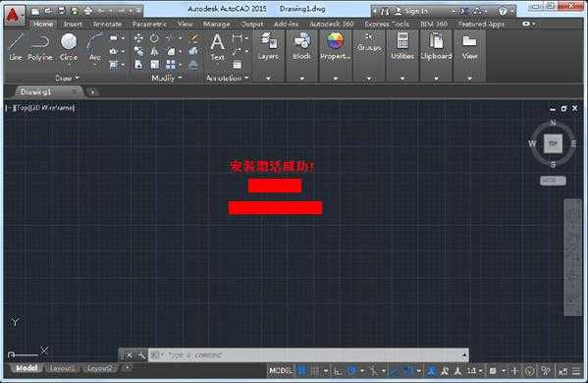Toggle Clean Screen icon in status bar
Screen dimensions: 588x383
tap(562, 371)
